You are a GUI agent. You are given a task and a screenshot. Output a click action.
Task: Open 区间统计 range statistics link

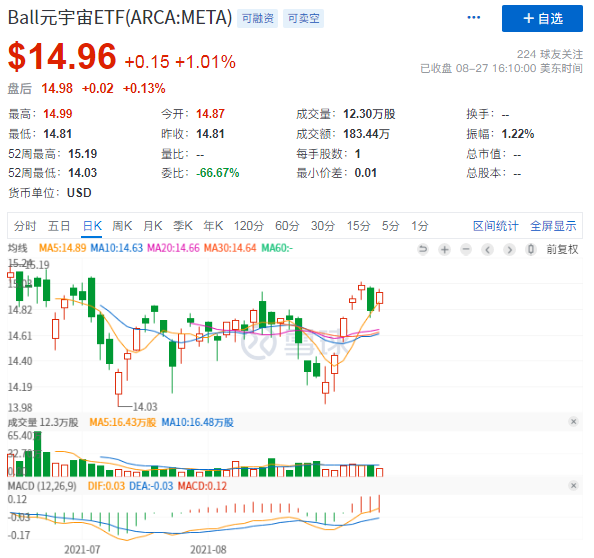496,226
